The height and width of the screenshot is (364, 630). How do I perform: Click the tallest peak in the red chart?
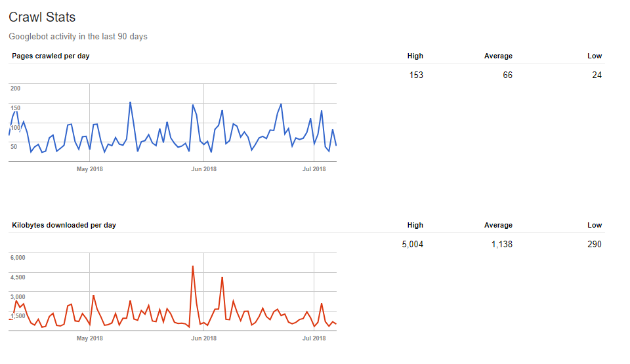[x=192, y=266]
